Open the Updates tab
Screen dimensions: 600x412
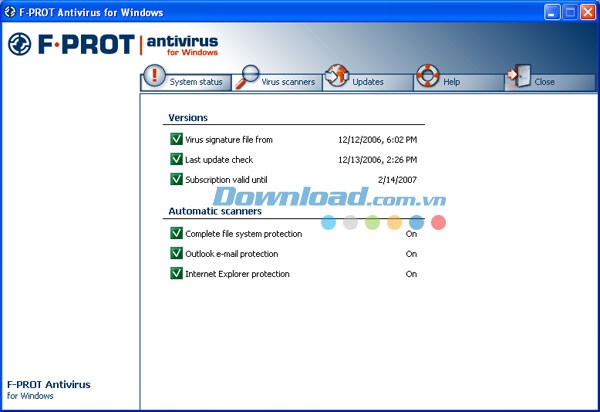[368, 81]
